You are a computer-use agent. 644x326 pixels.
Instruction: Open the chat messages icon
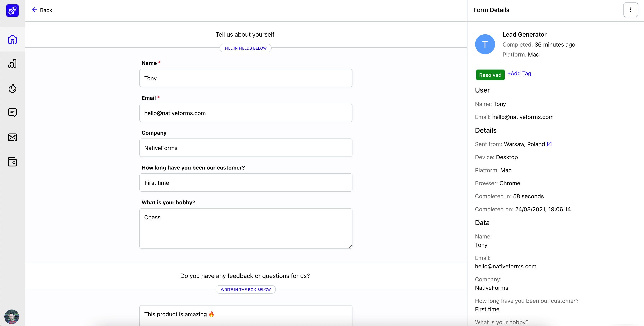[x=12, y=113]
